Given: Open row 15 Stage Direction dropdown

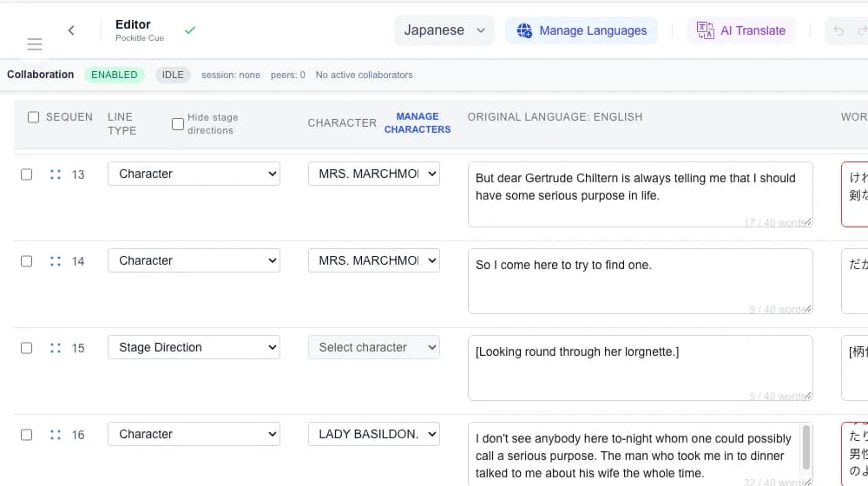Looking at the screenshot, I should coord(194,348).
